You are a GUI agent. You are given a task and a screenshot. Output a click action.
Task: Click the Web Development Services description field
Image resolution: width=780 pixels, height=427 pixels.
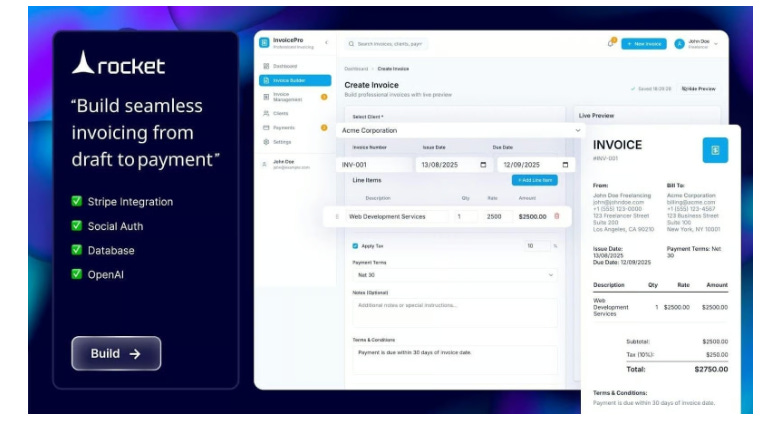pyautogui.click(x=397, y=216)
